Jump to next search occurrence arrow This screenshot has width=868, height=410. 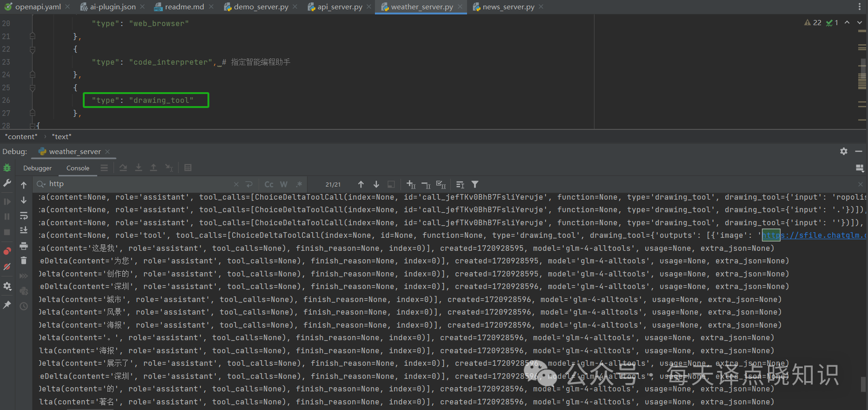point(376,184)
